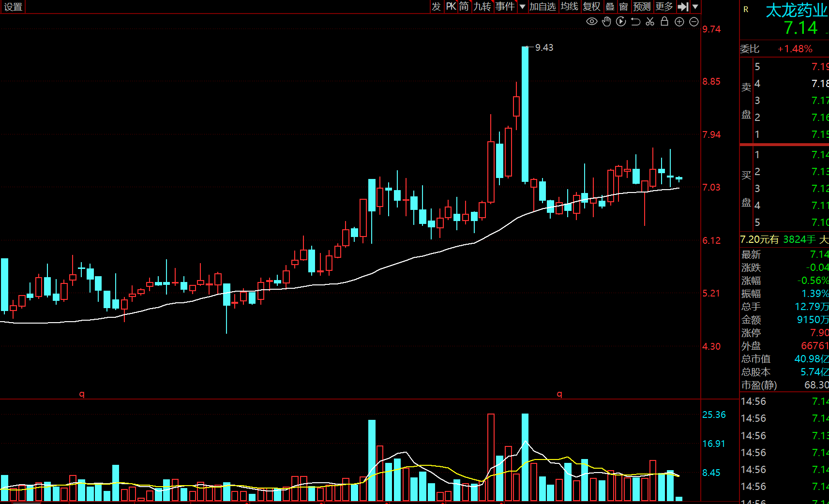The image size is (829, 504).
Task: Zoom out with the minus circle icon
Action: tap(693, 21)
